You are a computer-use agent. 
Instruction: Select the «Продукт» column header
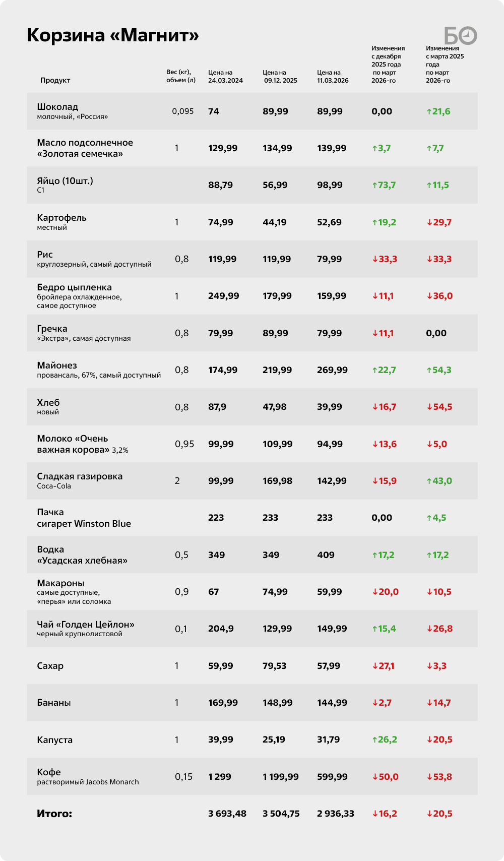tap(55, 81)
